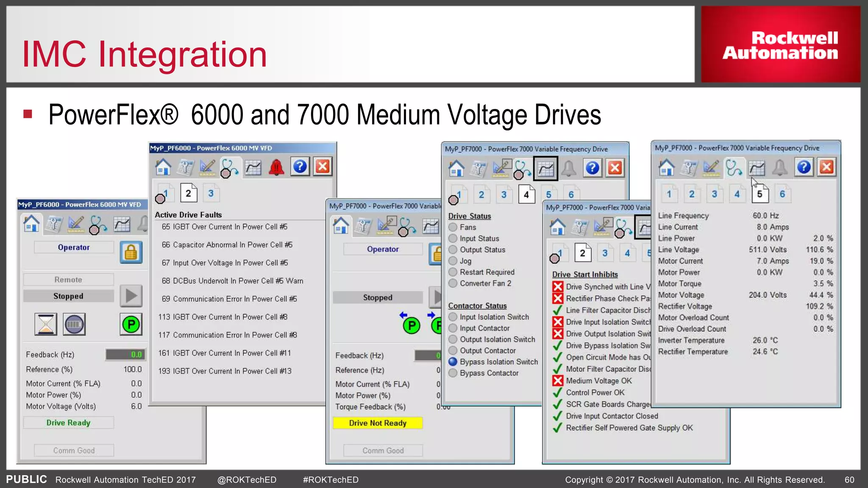Open Home icon in PF6000 faults window
The width and height of the screenshot is (868, 488).
click(163, 167)
